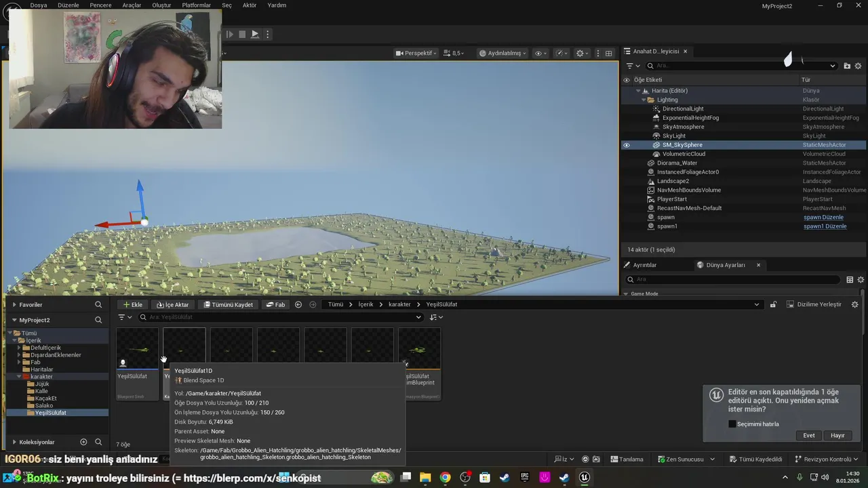Click viewport layout grid icon
This screenshot has width=868, height=488.
pyautogui.click(x=609, y=53)
